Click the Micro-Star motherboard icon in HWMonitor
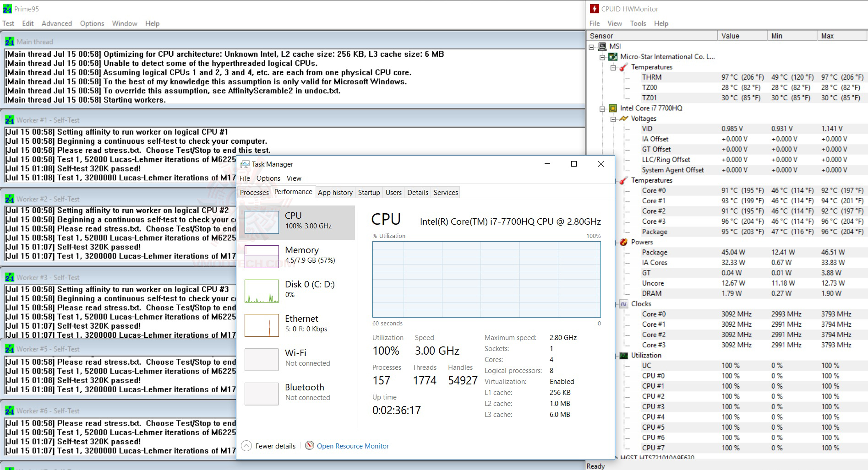The height and width of the screenshot is (470, 868). tap(613, 57)
